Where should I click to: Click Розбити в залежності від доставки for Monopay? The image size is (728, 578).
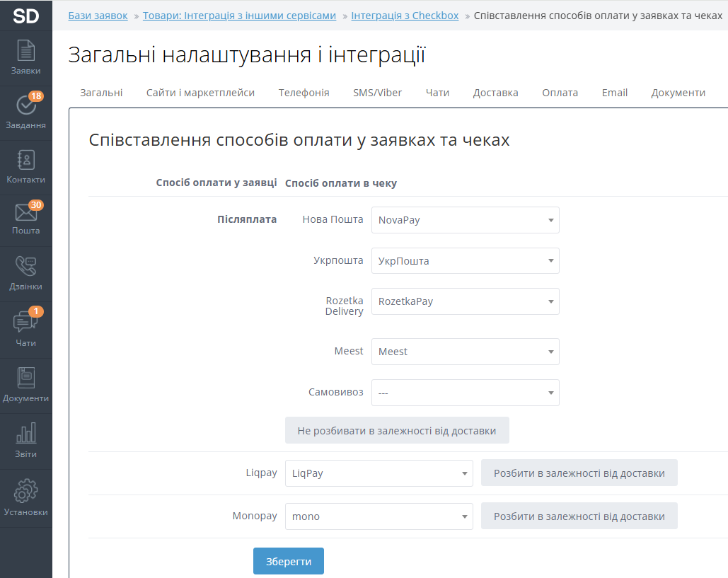coord(579,516)
